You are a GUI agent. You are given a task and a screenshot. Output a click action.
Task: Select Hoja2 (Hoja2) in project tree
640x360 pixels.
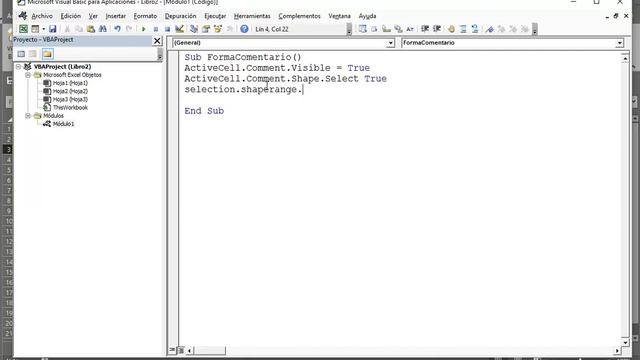point(70,91)
